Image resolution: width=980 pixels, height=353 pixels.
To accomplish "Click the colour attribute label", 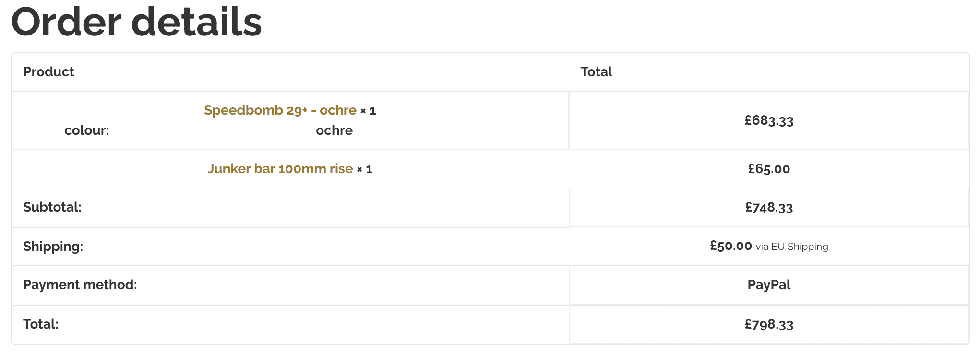I will tap(87, 130).
